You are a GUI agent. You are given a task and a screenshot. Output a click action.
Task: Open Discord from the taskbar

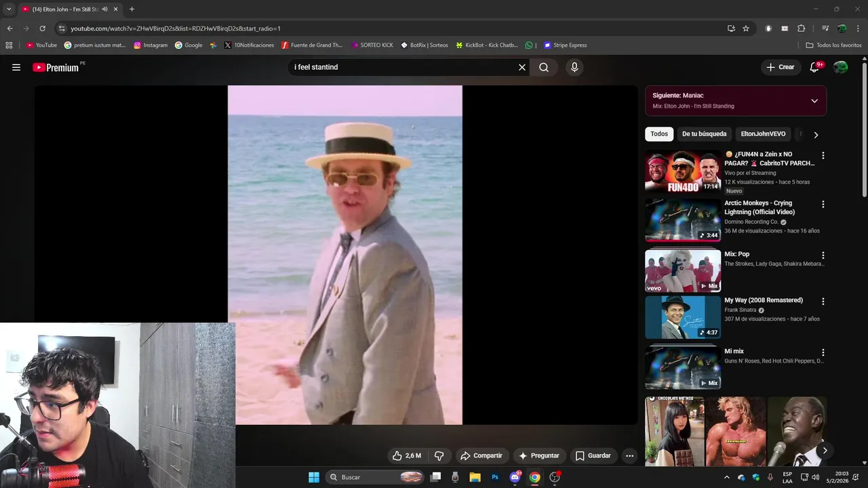tap(515, 477)
